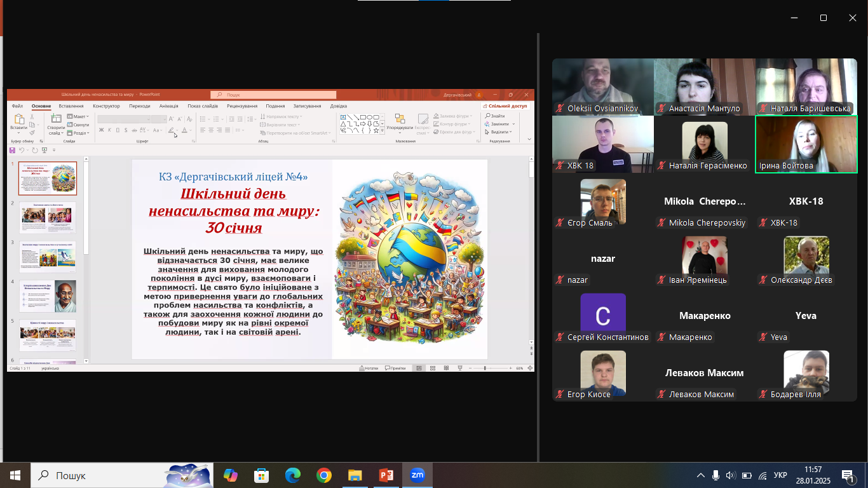Click the Normal view icon in status bar
868x488 pixels.
click(x=419, y=368)
